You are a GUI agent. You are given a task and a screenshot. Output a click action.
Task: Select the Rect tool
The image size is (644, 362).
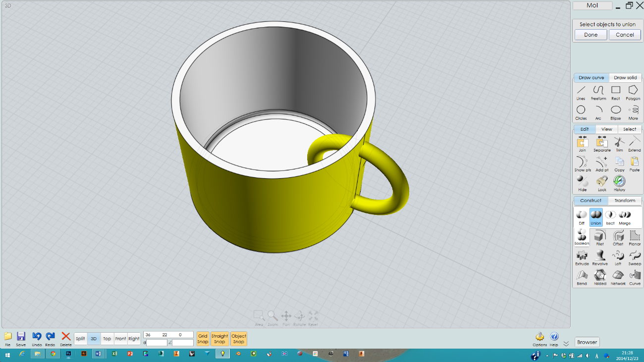tap(616, 92)
